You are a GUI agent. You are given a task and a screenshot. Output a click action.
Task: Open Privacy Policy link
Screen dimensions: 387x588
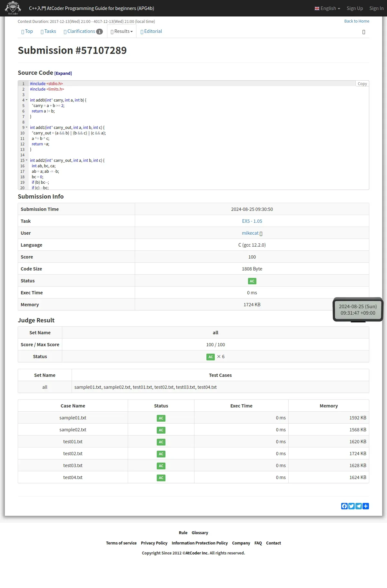click(x=154, y=543)
